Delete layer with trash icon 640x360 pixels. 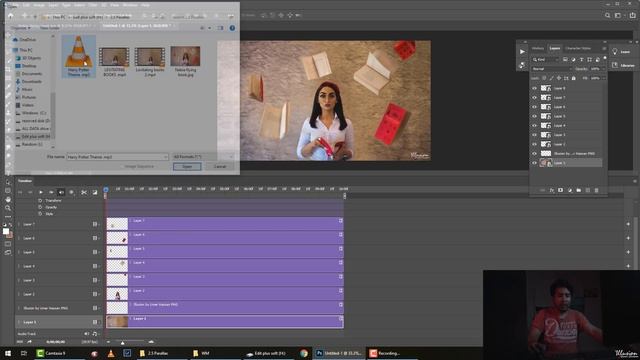(x=596, y=190)
